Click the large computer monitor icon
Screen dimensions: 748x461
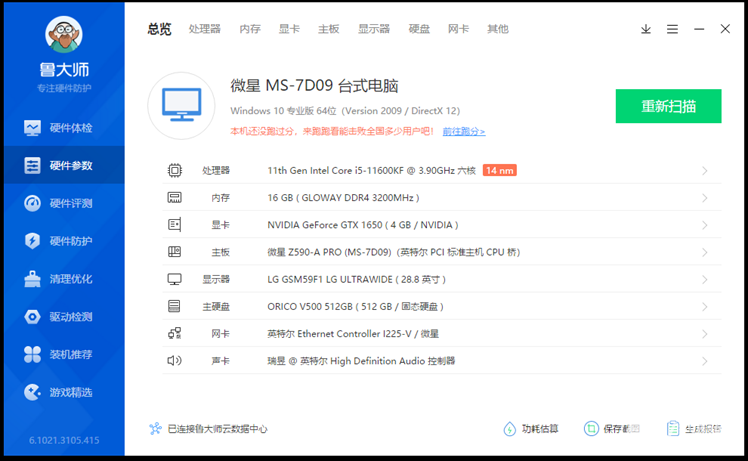(x=181, y=105)
